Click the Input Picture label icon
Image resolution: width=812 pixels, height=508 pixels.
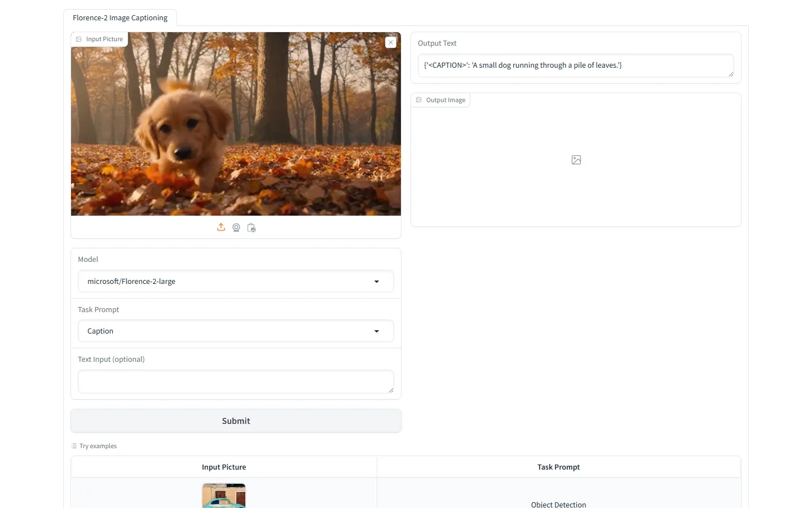pos(79,40)
